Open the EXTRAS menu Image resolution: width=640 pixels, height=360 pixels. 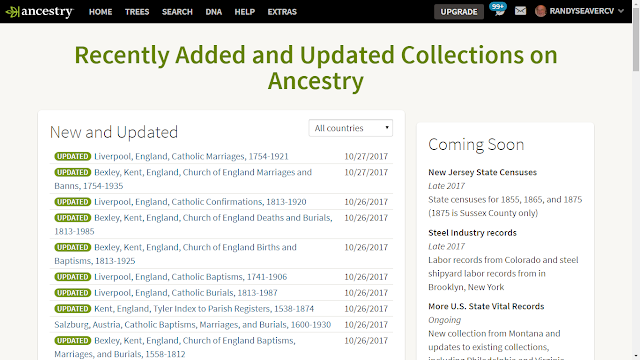282,12
